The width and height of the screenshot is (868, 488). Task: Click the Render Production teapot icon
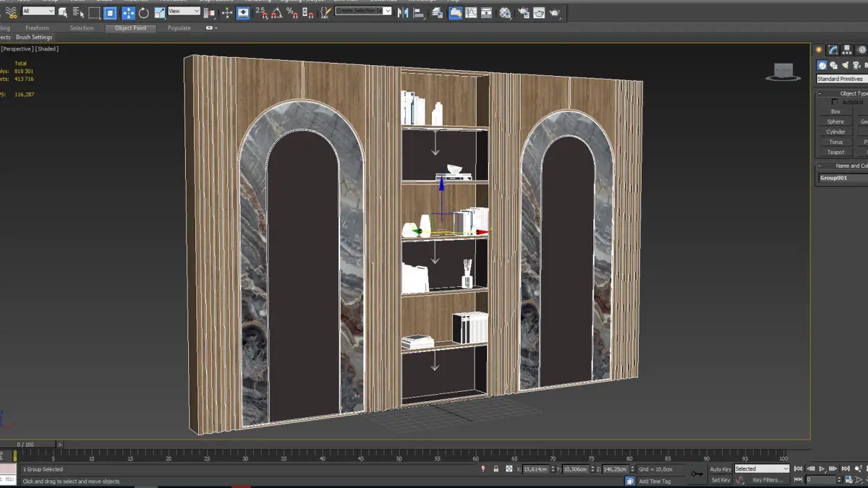pos(555,12)
